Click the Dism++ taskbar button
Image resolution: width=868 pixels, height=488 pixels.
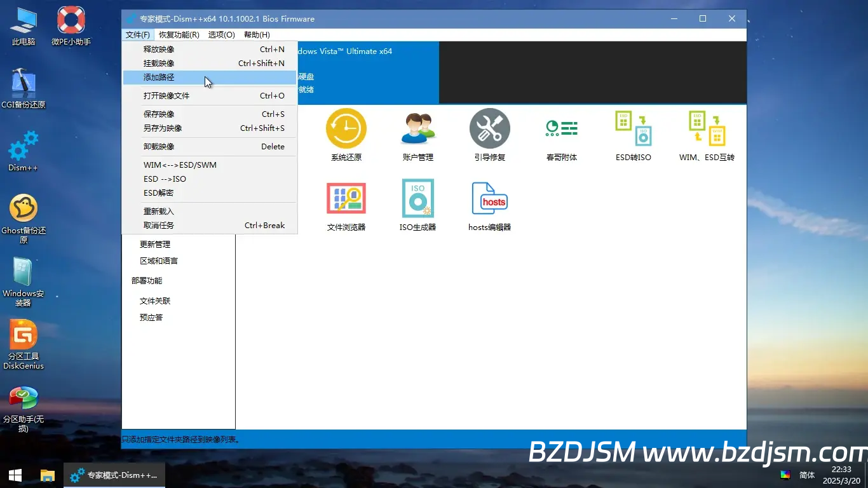tap(114, 475)
